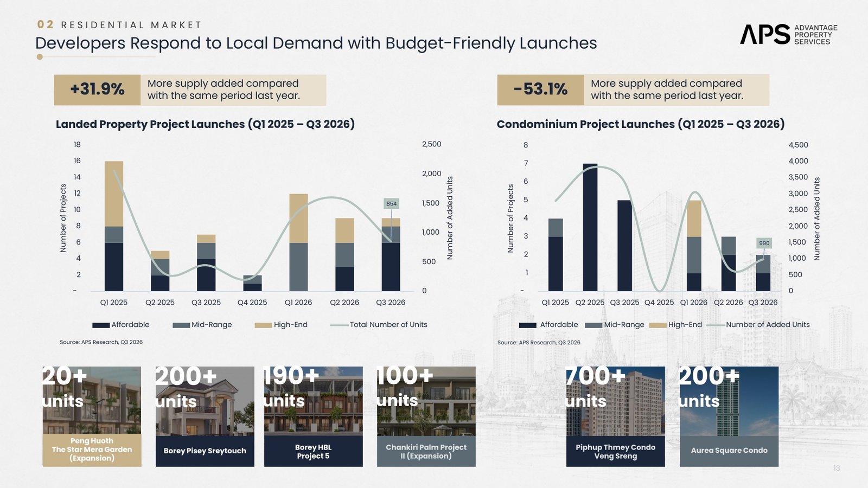The image size is (868, 488).
Task: Click the Total Number of Units legend entry
Action: click(379, 325)
